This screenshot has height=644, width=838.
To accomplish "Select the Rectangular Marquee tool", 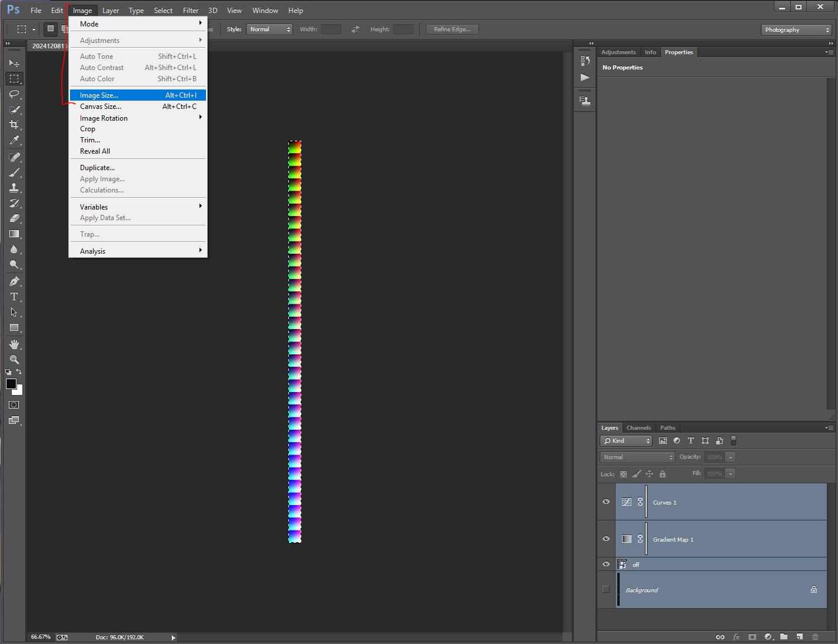I will coord(14,78).
